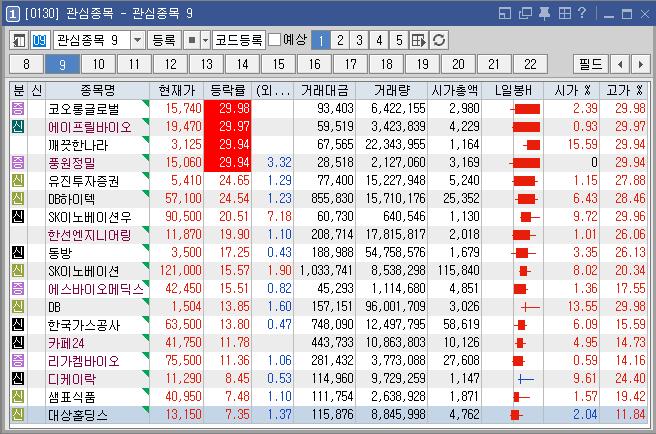Click volume 96,001,709 for DB

pos(395,307)
